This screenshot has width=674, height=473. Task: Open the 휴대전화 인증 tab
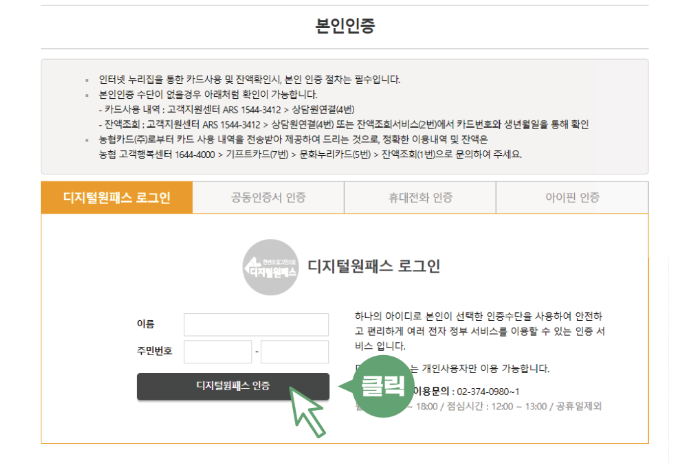pos(420,197)
